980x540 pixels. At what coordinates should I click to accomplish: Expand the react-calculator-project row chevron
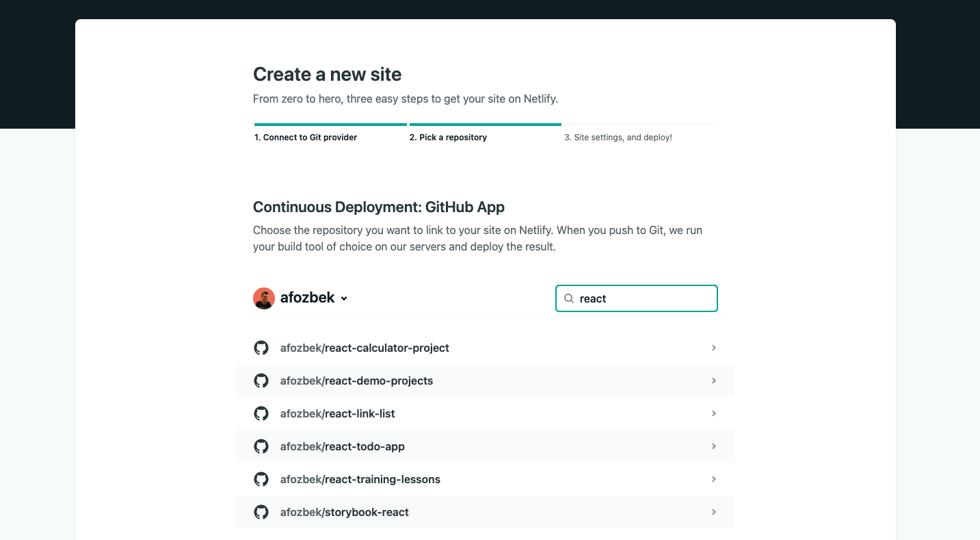tap(713, 348)
